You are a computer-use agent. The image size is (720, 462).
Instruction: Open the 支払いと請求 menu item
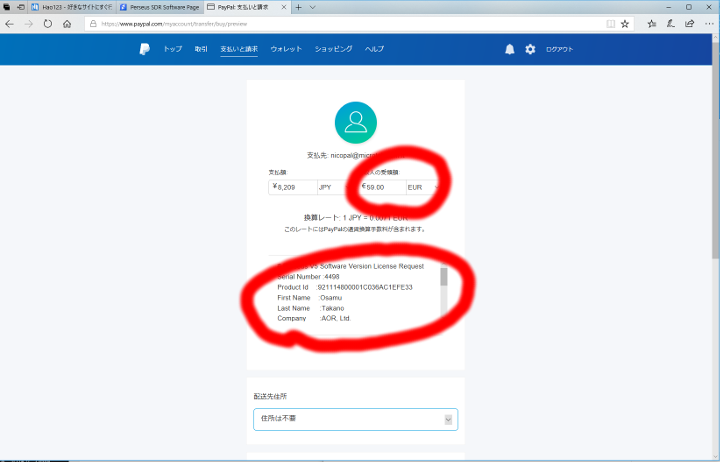[x=239, y=49]
